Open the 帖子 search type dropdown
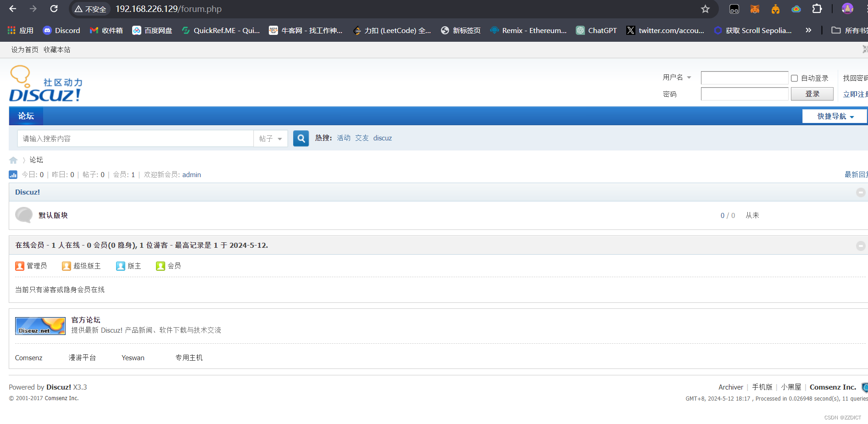Screen dimensions: 868x424 click(271, 139)
